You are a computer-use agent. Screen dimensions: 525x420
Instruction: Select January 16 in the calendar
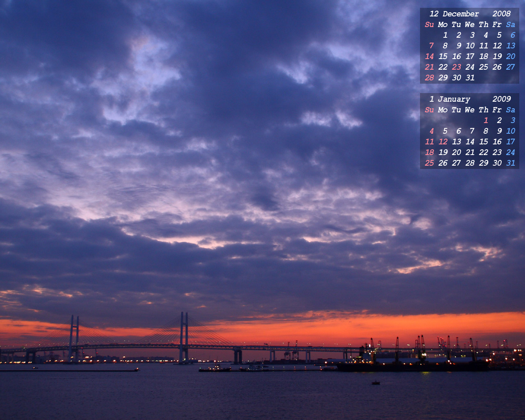[497, 142]
